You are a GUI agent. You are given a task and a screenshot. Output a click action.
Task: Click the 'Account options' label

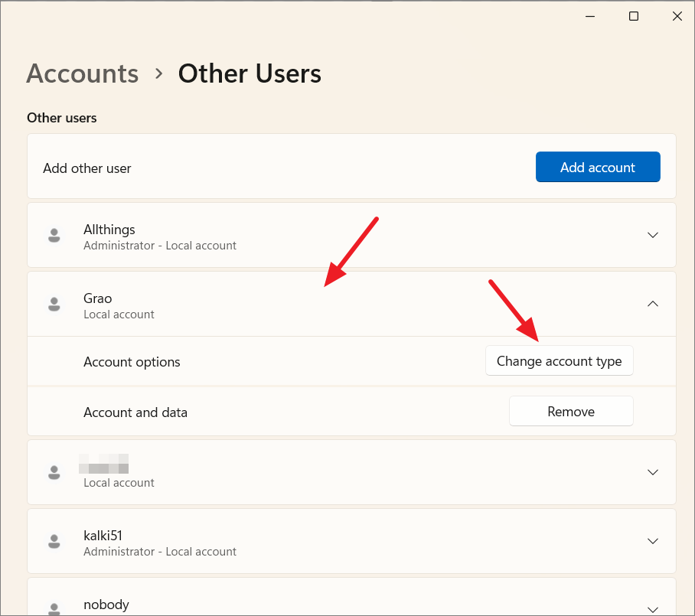click(132, 362)
